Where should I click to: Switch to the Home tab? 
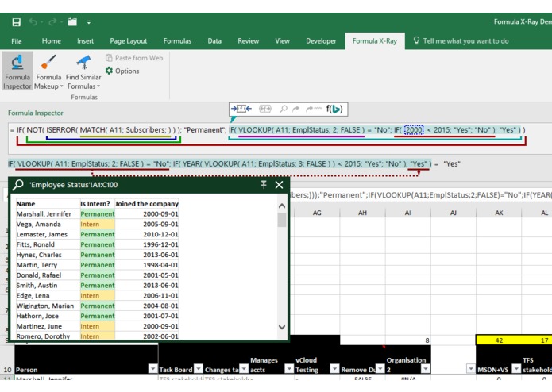pyautogui.click(x=51, y=41)
